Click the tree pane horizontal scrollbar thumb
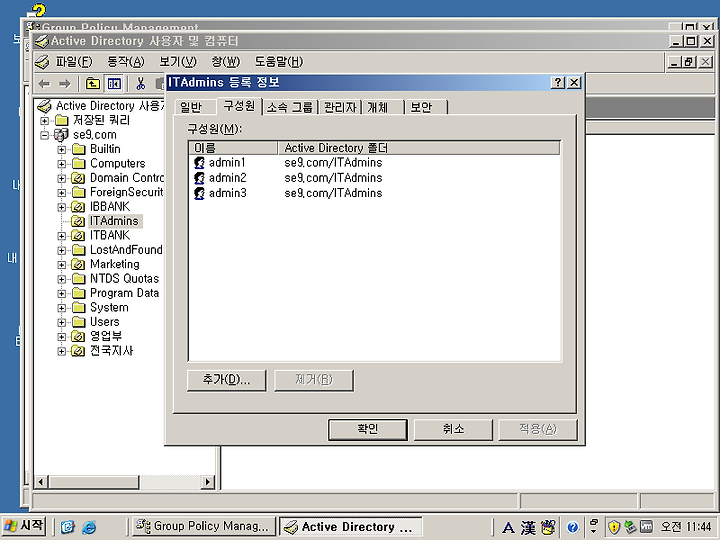Screen dimensions: 720x540 point(94,482)
